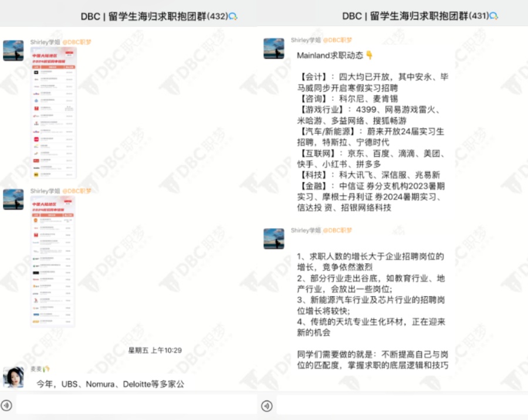Tap the Shirley学姐 name above the first table image
Image resolution: width=528 pixels, height=420 pixels.
[45, 42]
